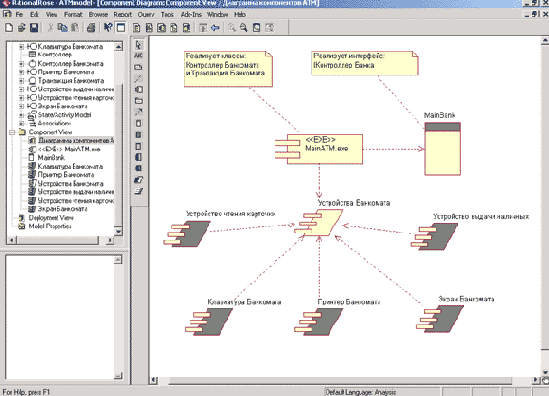Cut selection with scissors icon
549x396 pixels.
coord(50,28)
